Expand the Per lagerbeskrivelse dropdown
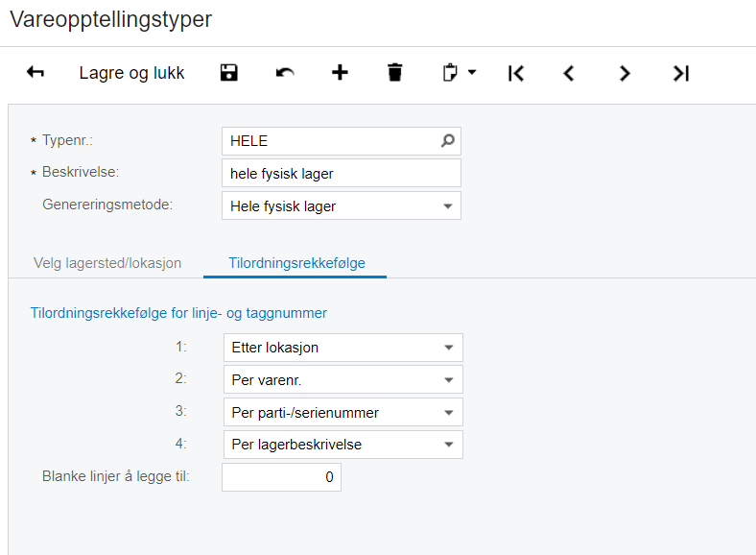756x555 pixels. point(449,445)
